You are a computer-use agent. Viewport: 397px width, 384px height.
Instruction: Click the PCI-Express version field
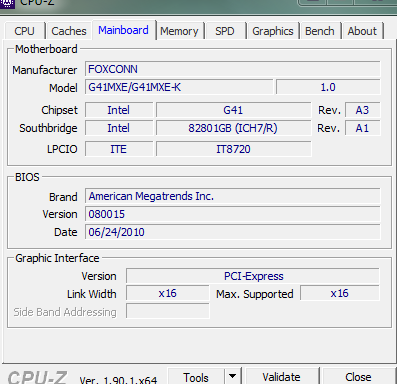(x=253, y=276)
